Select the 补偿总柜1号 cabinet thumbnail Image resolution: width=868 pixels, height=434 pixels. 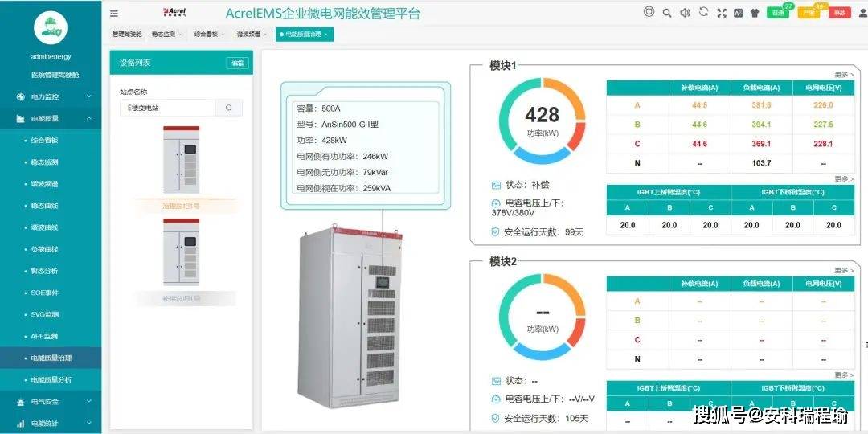click(182, 252)
